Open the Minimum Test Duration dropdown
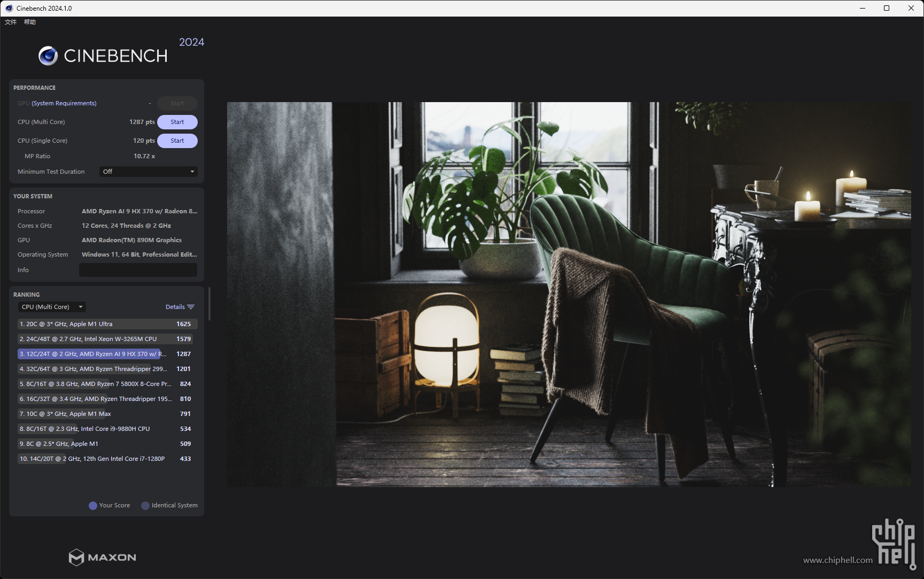Screen dimensions: 924x579 click(149, 172)
